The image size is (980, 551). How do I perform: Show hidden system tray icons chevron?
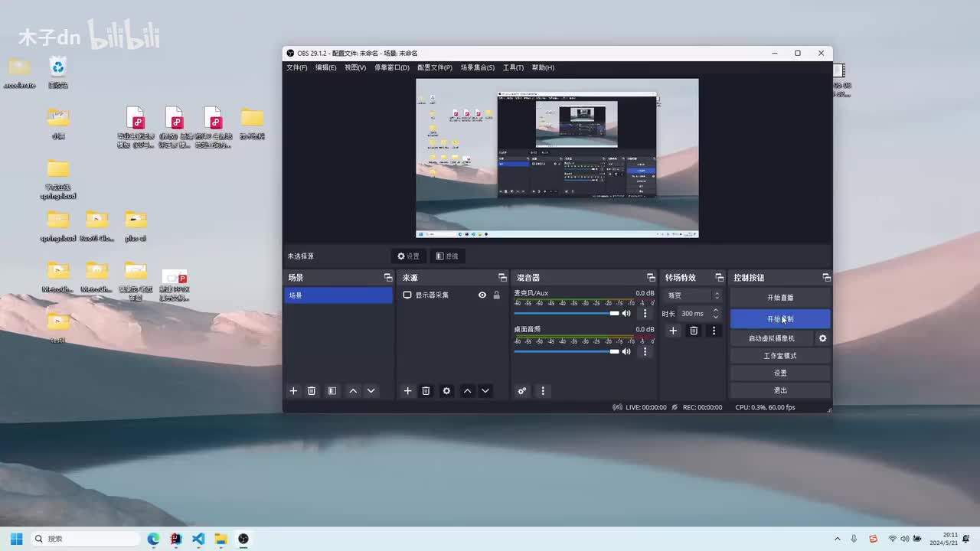tap(838, 539)
